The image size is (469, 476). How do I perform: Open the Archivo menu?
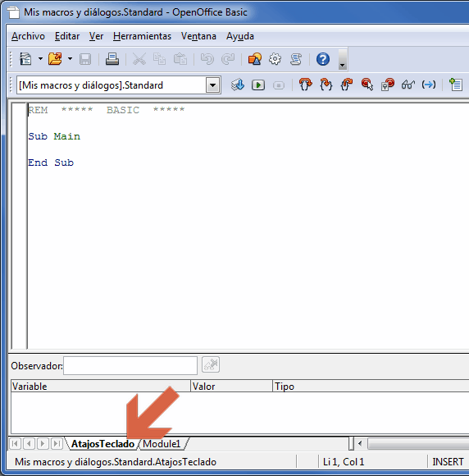28,36
